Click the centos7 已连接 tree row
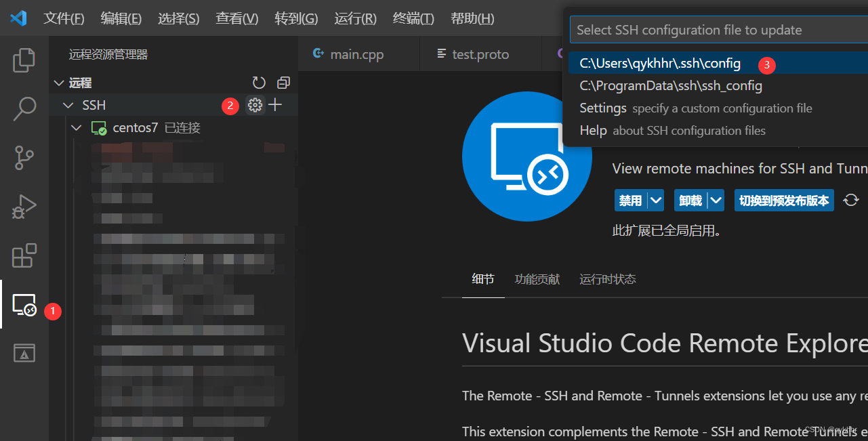868x441 pixels. point(173,128)
